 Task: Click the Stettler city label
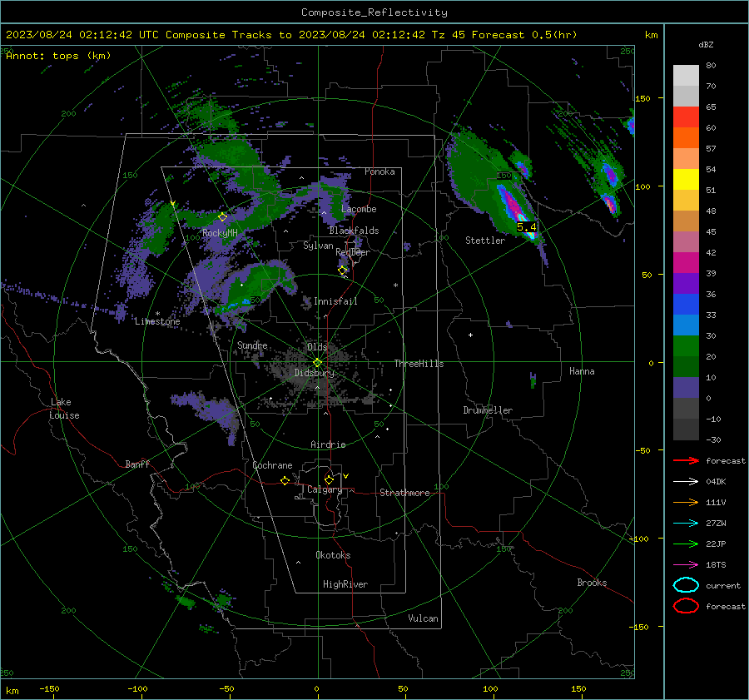click(485, 241)
